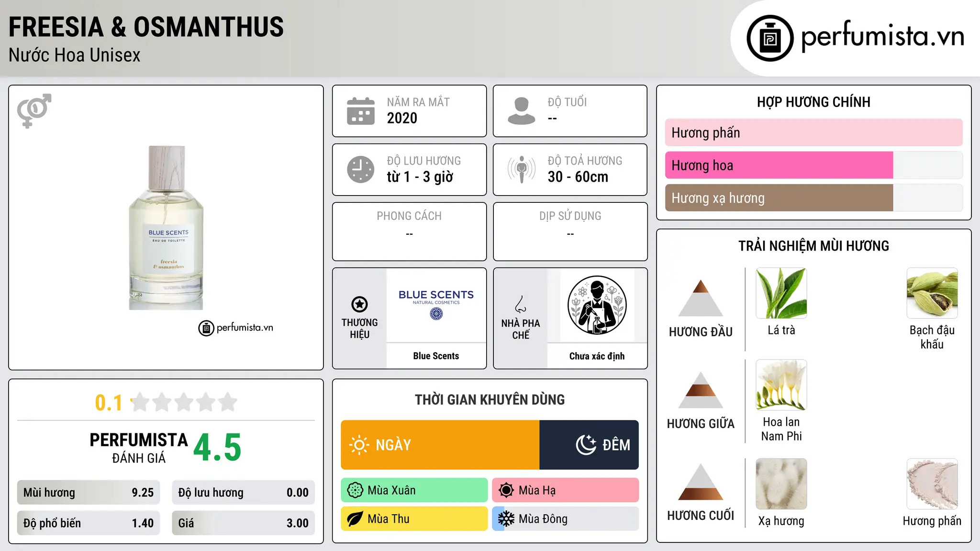Screen dimensions: 980x551
Task: Click the Chưa xác định perfumer label
Action: point(597,356)
